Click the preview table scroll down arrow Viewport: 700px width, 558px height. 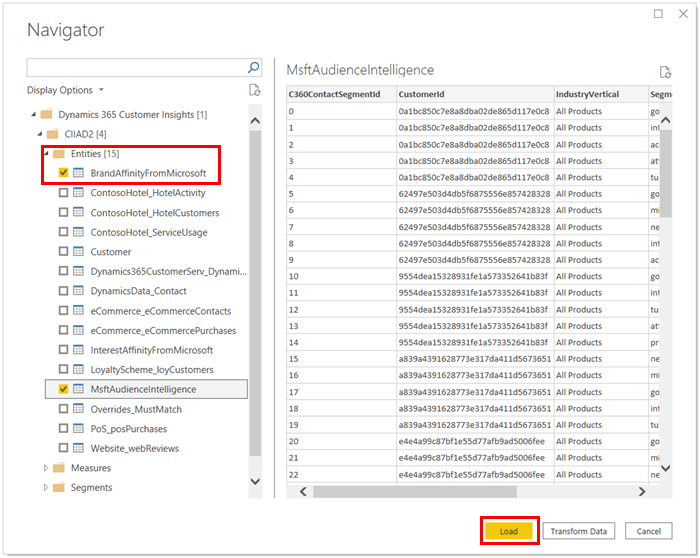click(666, 468)
